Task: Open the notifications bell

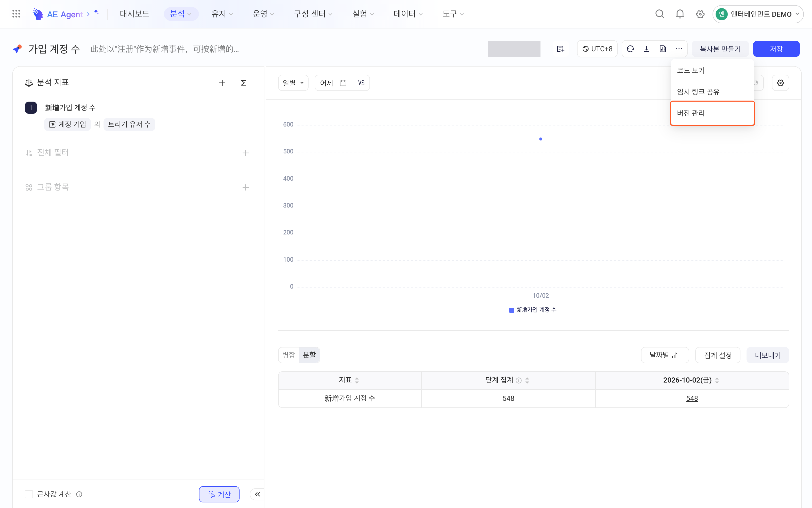Action: 680,14
